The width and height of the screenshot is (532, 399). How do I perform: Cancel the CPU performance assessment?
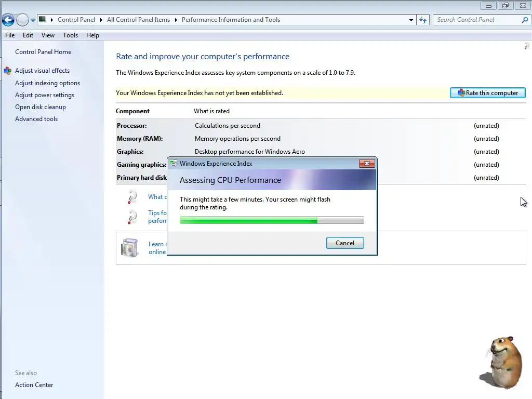pos(345,243)
